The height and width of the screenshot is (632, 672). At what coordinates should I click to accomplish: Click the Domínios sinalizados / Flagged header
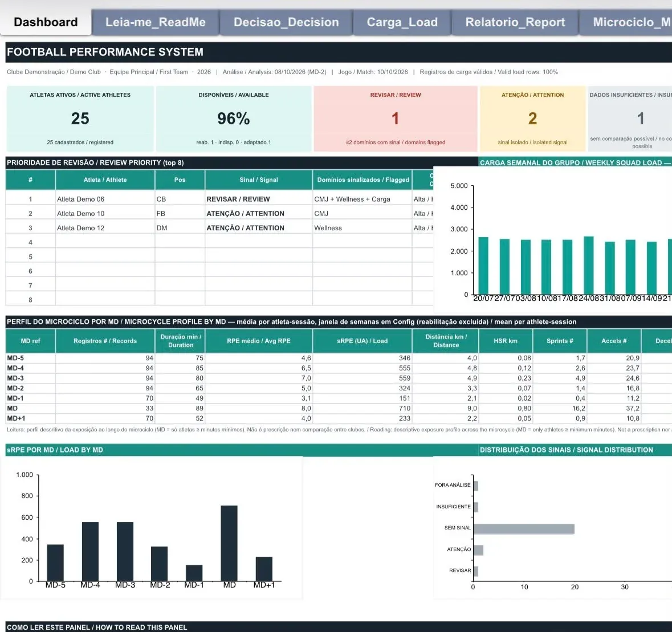tap(363, 180)
